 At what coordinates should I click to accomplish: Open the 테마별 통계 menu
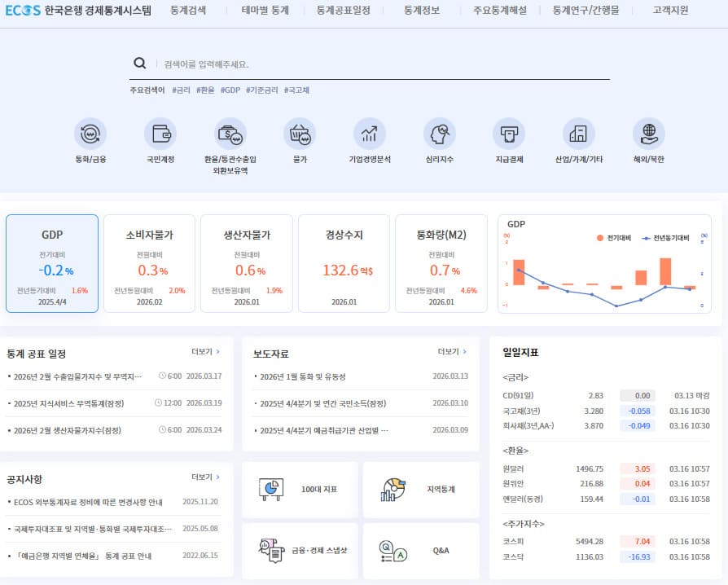pos(262,11)
